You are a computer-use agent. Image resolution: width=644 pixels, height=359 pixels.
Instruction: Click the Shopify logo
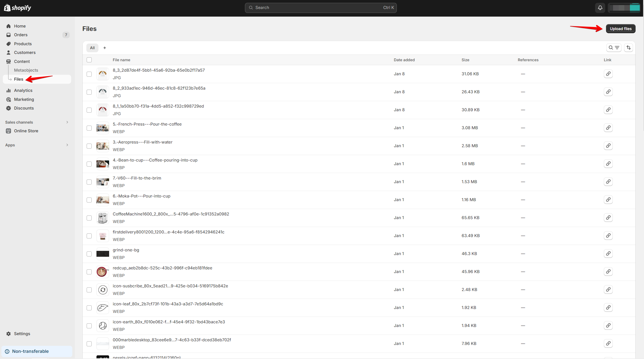point(17,8)
